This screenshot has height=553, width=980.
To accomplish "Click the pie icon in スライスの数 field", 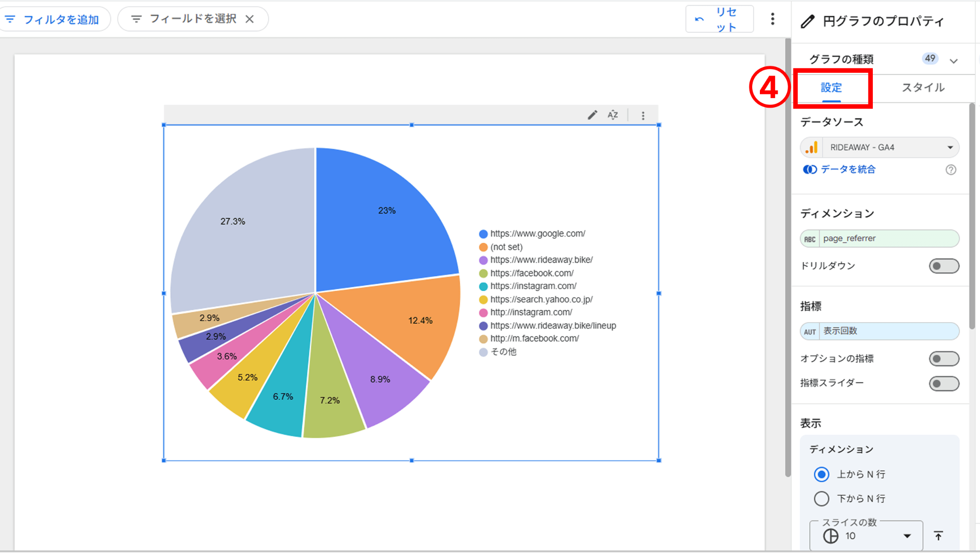I will (831, 536).
